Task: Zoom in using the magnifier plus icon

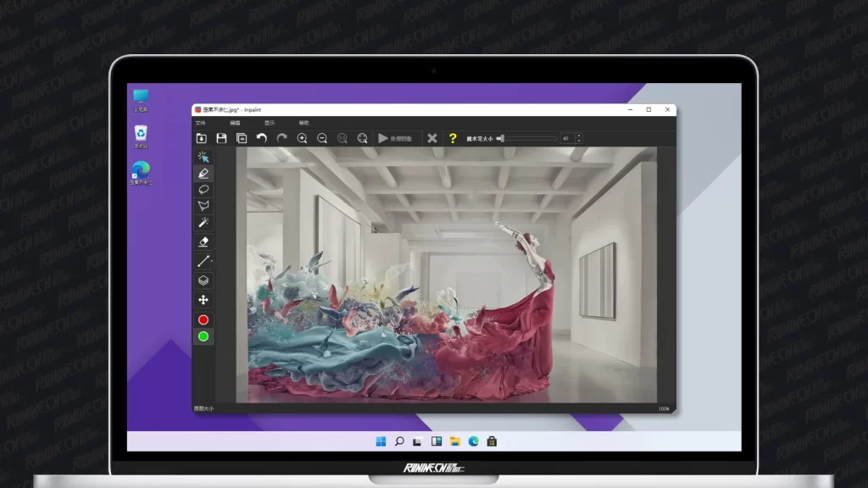Action: (302, 138)
